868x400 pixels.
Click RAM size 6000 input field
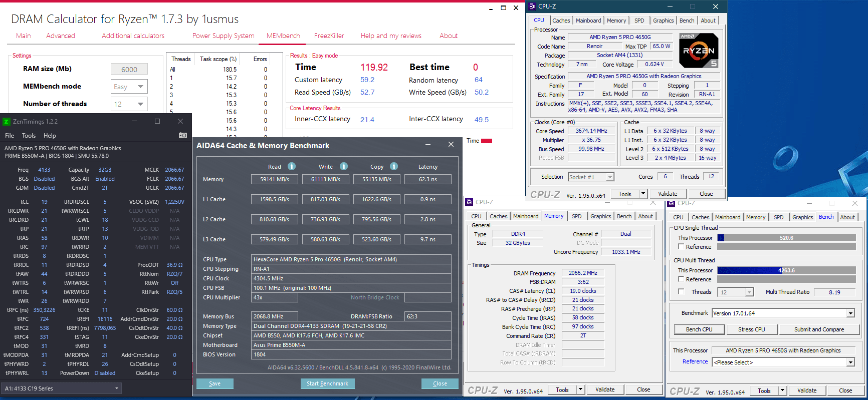tap(129, 70)
